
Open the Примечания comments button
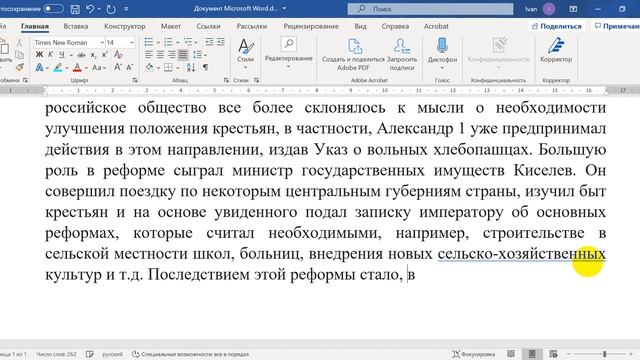[x=616, y=26]
